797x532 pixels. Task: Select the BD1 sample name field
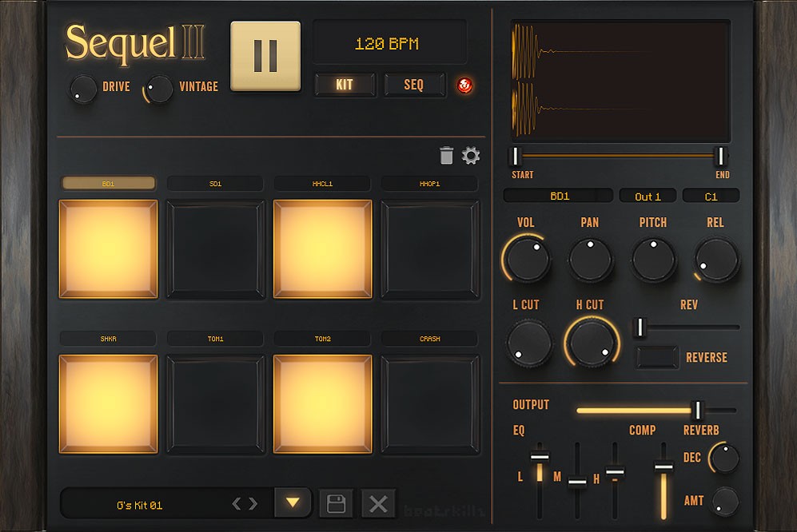[x=558, y=195]
